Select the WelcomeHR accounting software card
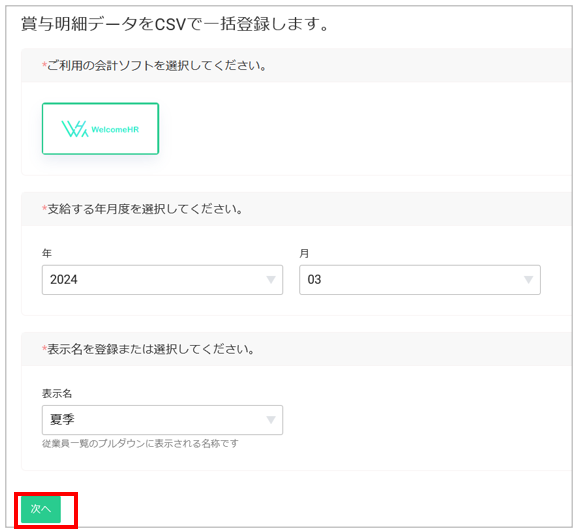Screen dimensions: 578x529 pyautogui.click(x=100, y=129)
